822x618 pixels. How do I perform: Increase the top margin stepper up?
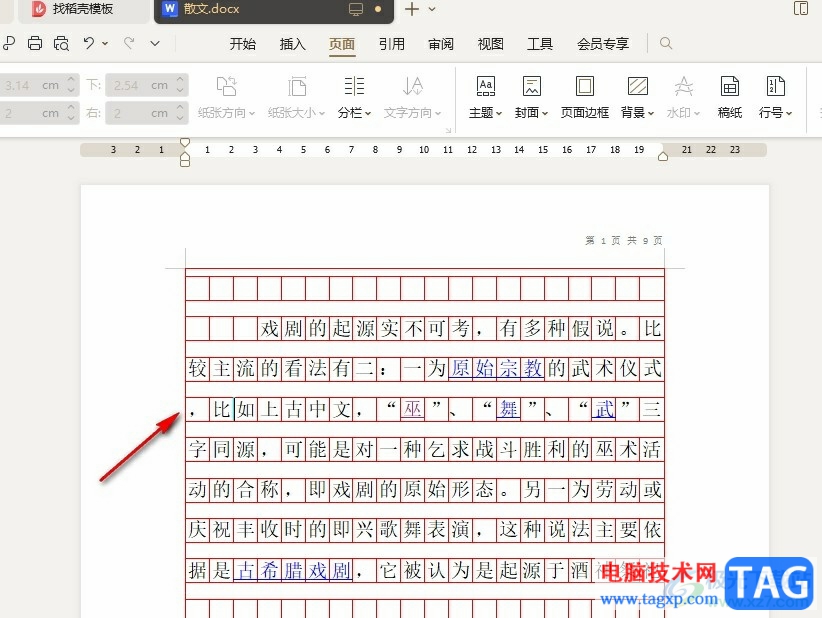(x=71, y=80)
